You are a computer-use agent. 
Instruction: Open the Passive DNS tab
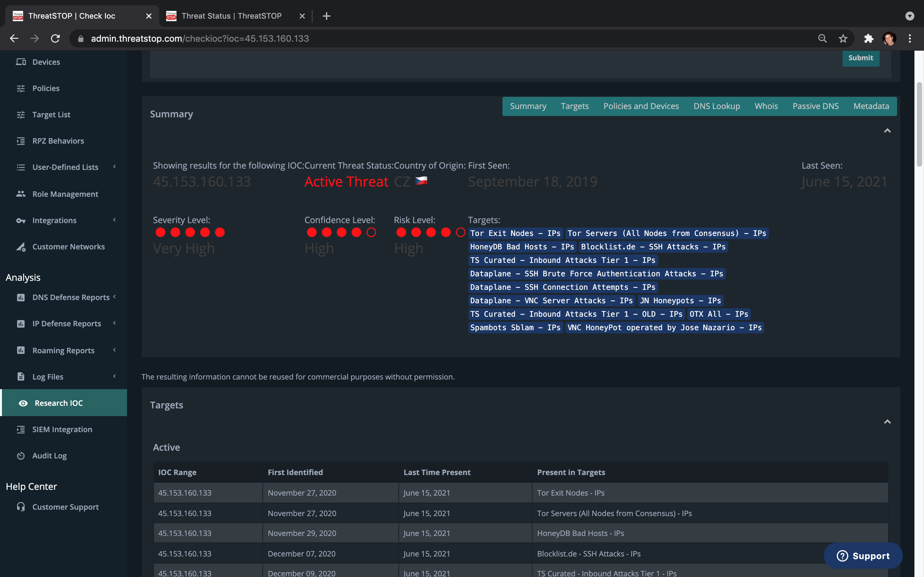(815, 106)
